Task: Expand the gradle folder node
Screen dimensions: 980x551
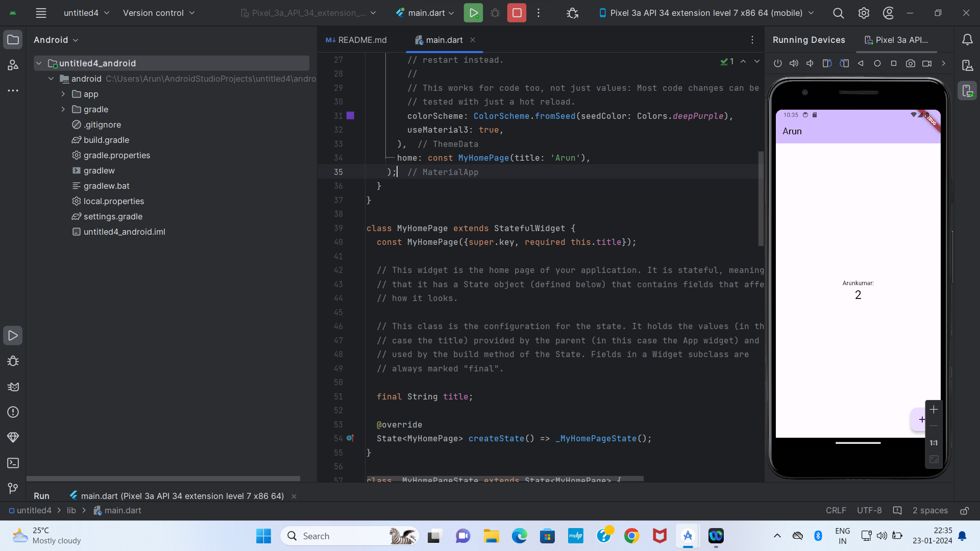Action: pyautogui.click(x=63, y=109)
